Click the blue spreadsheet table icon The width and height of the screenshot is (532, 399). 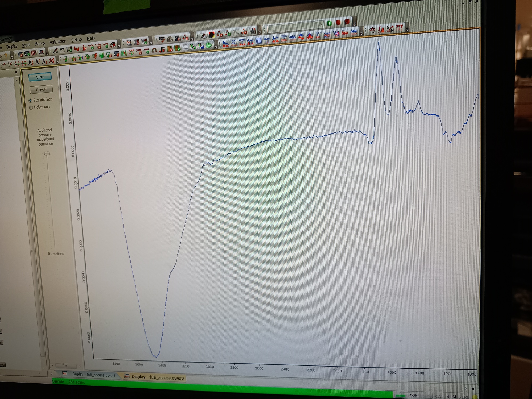point(259,41)
